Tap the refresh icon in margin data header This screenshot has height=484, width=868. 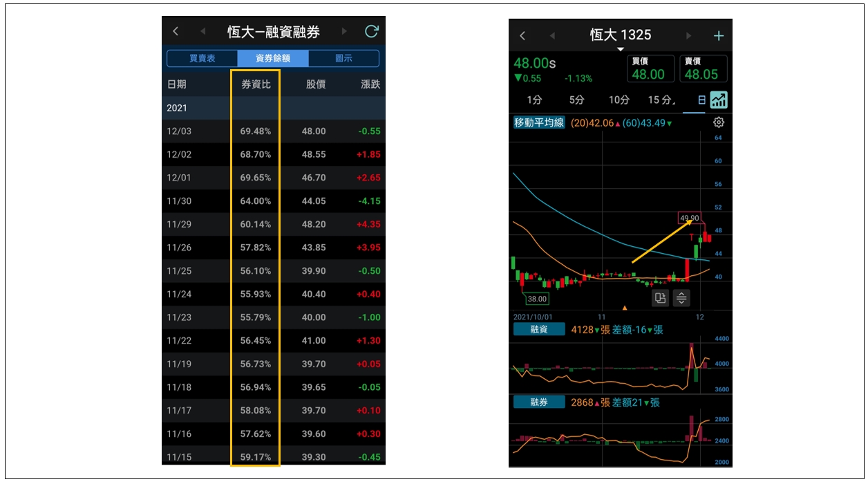click(x=372, y=31)
